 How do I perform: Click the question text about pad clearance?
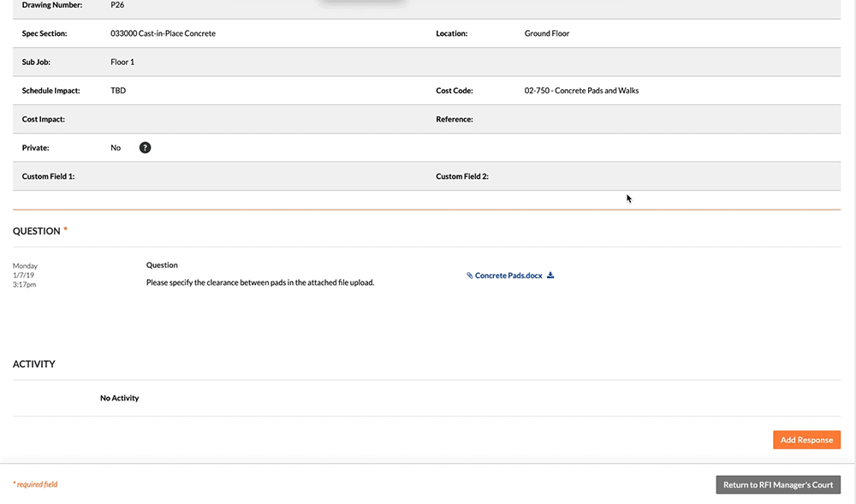coord(260,282)
